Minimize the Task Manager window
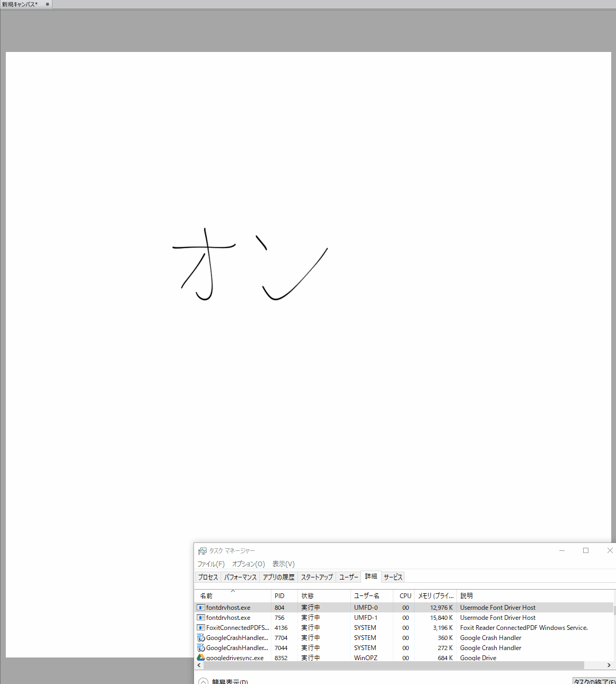This screenshot has width=616, height=684. pos(562,550)
